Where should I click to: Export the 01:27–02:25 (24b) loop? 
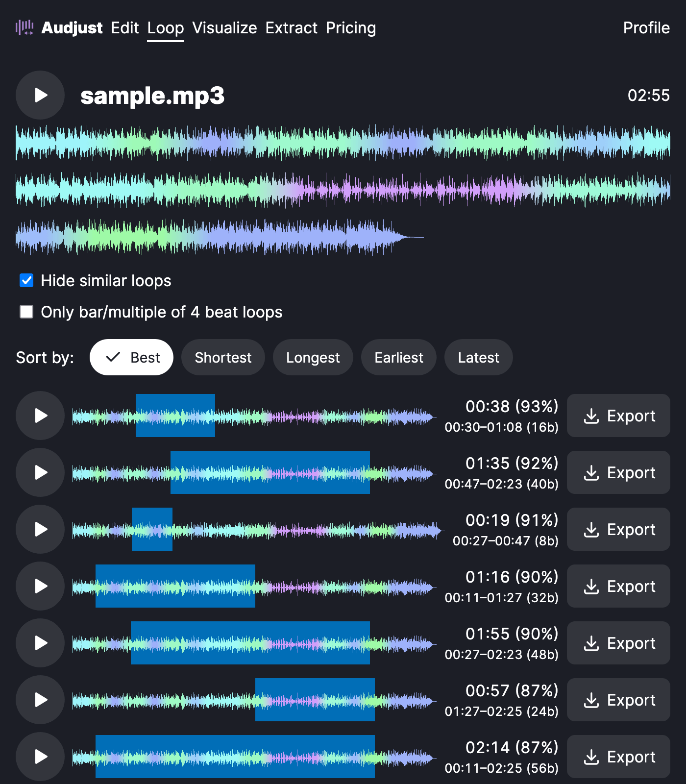(618, 700)
